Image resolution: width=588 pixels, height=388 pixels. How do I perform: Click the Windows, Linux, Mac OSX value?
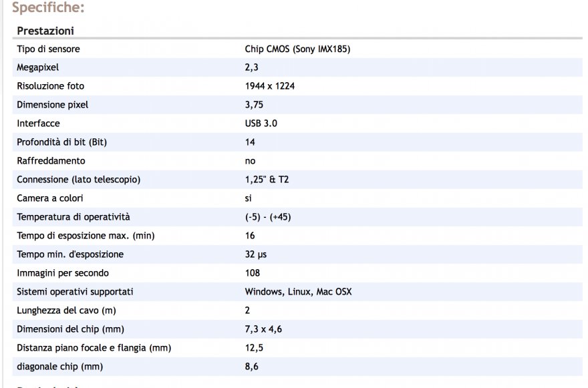point(298,292)
